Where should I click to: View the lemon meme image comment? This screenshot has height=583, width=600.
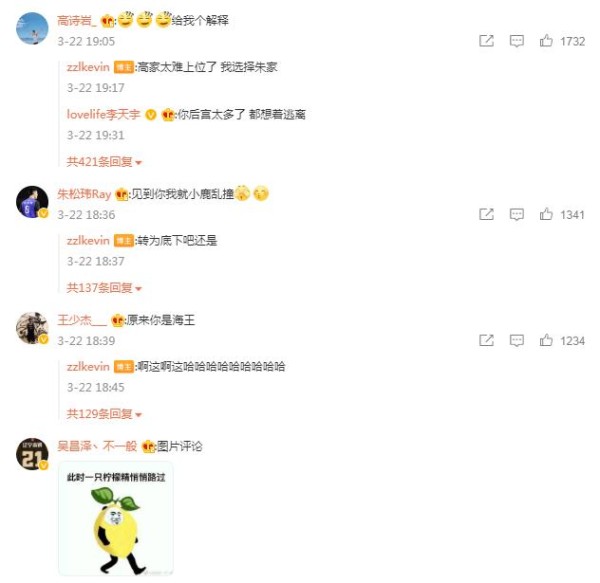pyautogui.click(x=116, y=519)
